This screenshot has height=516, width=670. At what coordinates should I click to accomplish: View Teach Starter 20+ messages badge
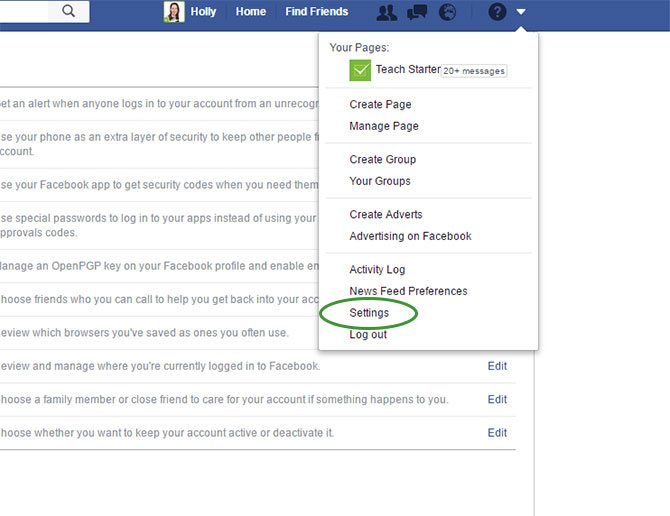pos(473,71)
